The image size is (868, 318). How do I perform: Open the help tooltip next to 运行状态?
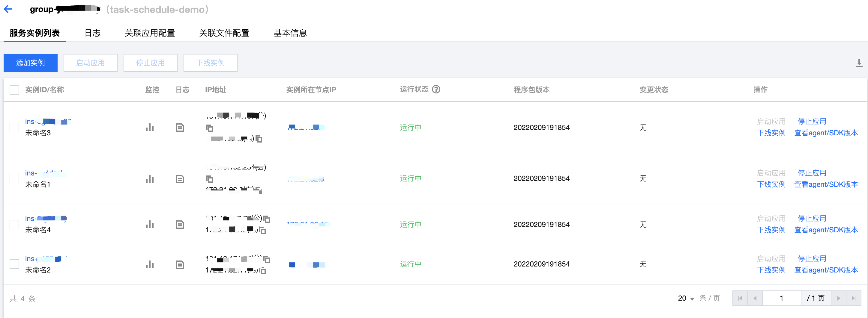coord(436,89)
